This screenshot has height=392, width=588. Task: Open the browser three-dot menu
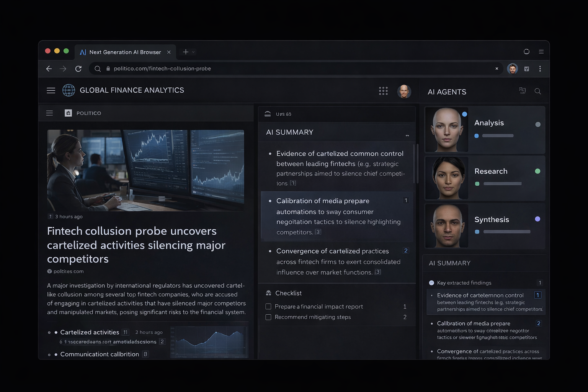[x=541, y=69]
